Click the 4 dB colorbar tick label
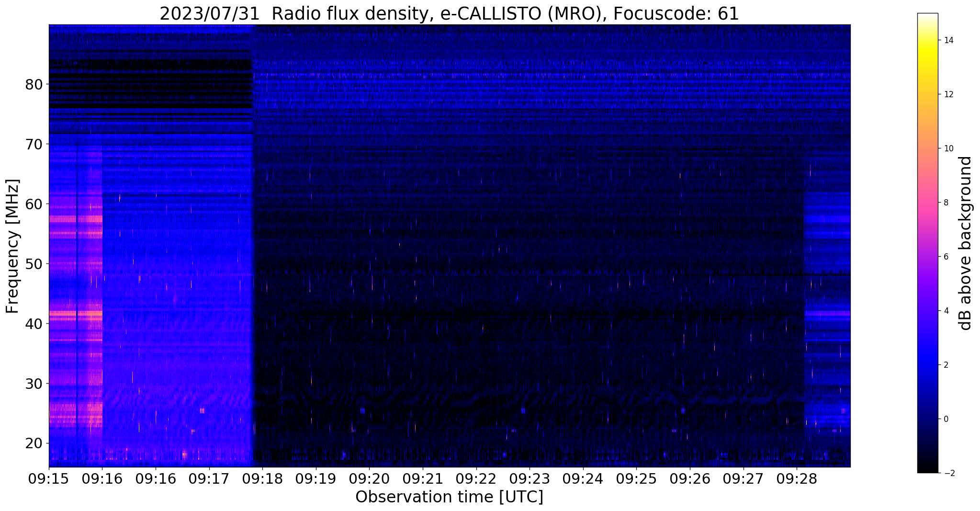This screenshot has width=980, height=511. 946,311
